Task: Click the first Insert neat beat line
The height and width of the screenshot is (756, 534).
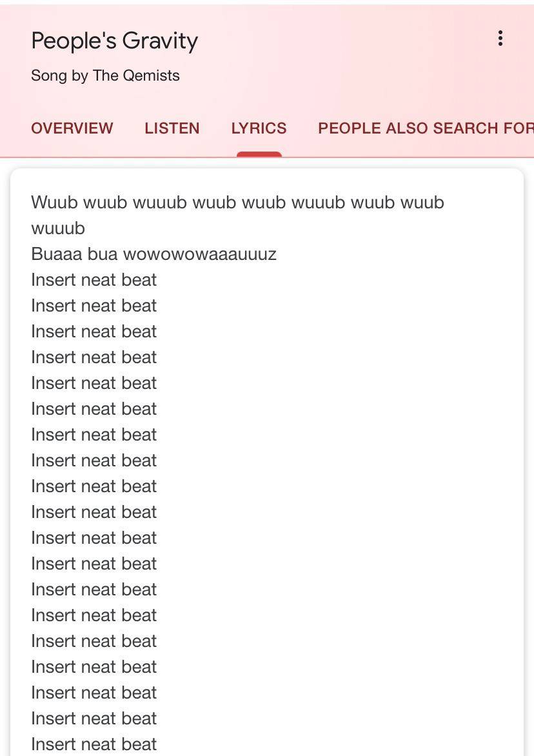Action: tap(94, 280)
